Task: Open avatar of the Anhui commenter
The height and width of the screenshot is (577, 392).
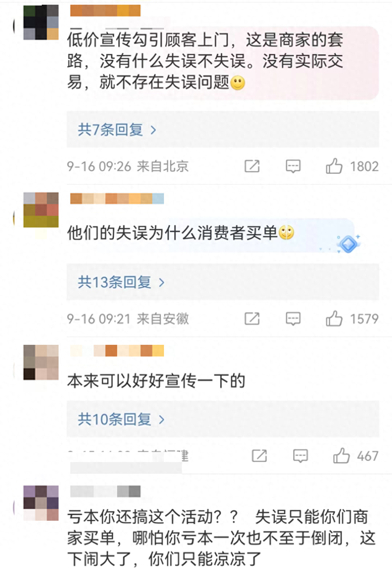Action: [x=41, y=210]
